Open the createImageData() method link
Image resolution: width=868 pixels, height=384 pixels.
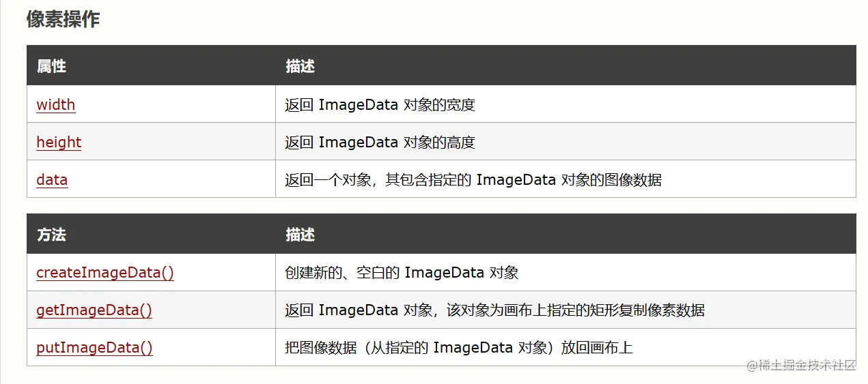point(104,272)
